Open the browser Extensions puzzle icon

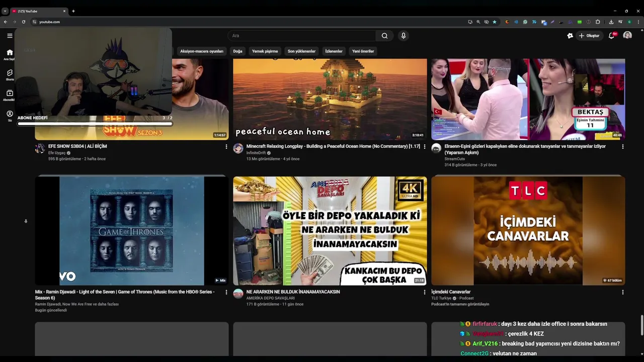(598, 22)
